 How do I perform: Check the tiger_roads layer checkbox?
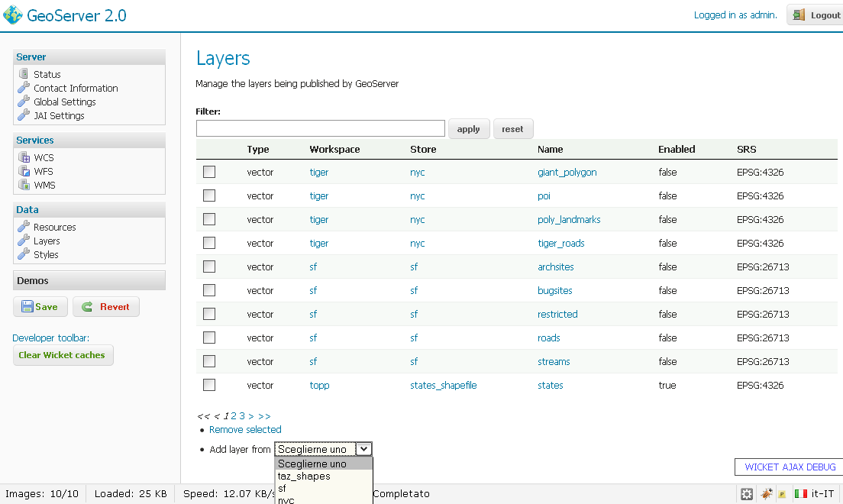tap(209, 243)
